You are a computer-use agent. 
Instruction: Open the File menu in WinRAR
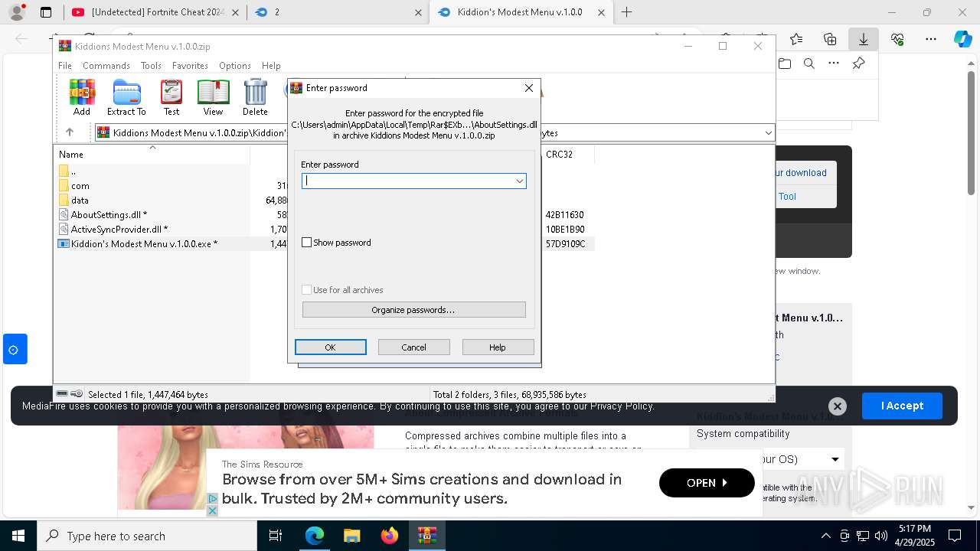click(x=65, y=66)
